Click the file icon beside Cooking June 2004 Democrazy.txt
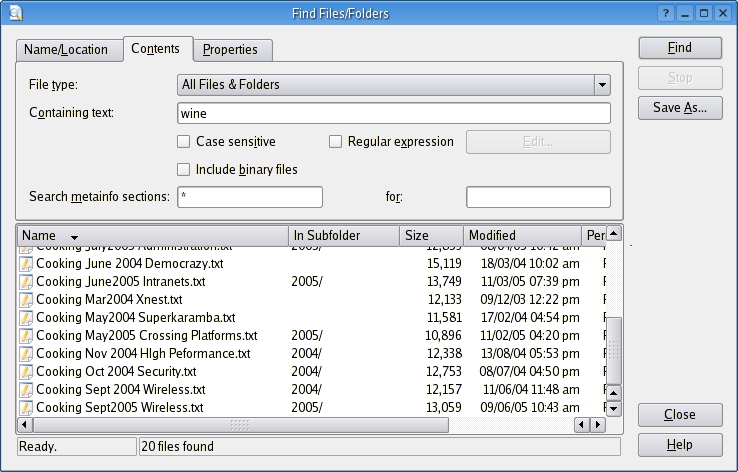Screen dimensions: 738x472 (27, 264)
